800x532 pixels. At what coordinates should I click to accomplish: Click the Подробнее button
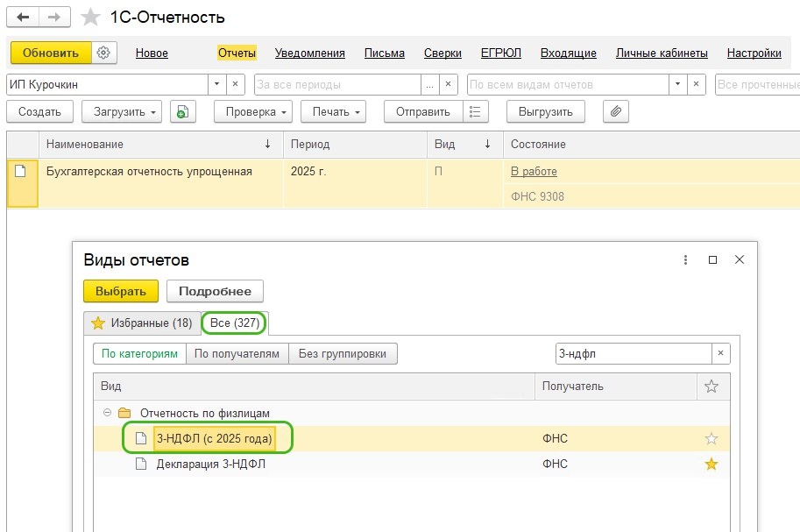[x=215, y=291]
